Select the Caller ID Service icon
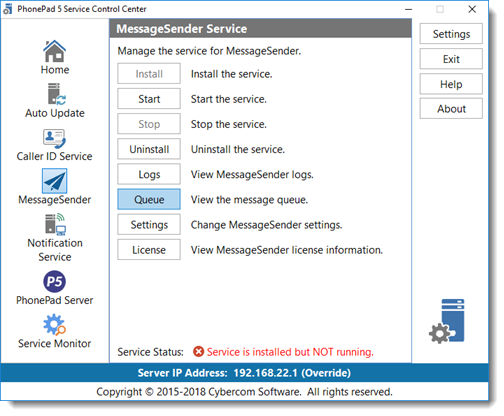Screen dimensions: 504x416 tap(54, 138)
